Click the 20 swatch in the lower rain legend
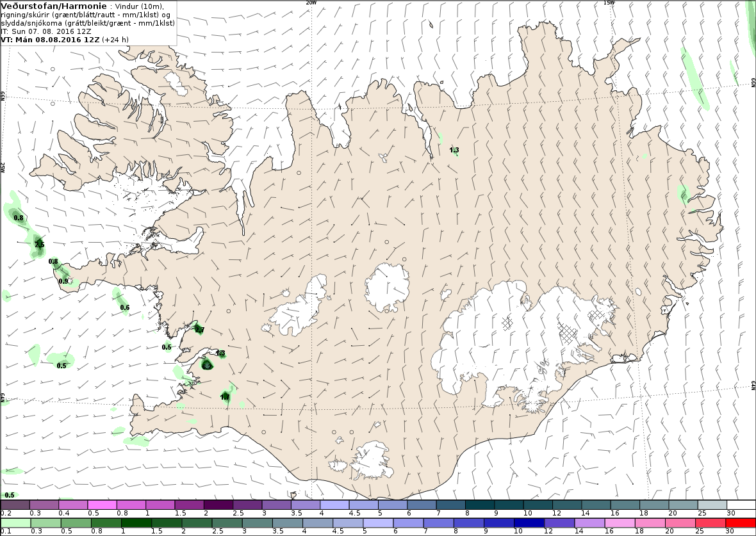 680,523
